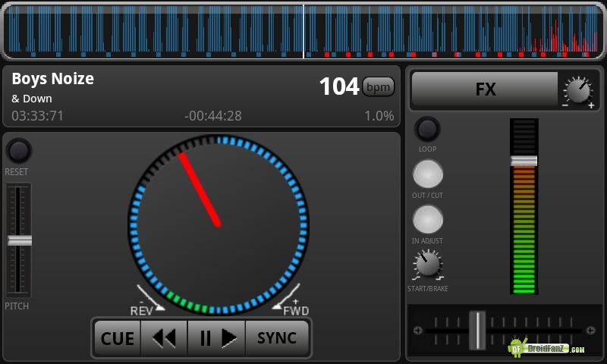Screen dimensions: 607x364
Task: Click the waveform playhead marker
Action: (303, 31)
